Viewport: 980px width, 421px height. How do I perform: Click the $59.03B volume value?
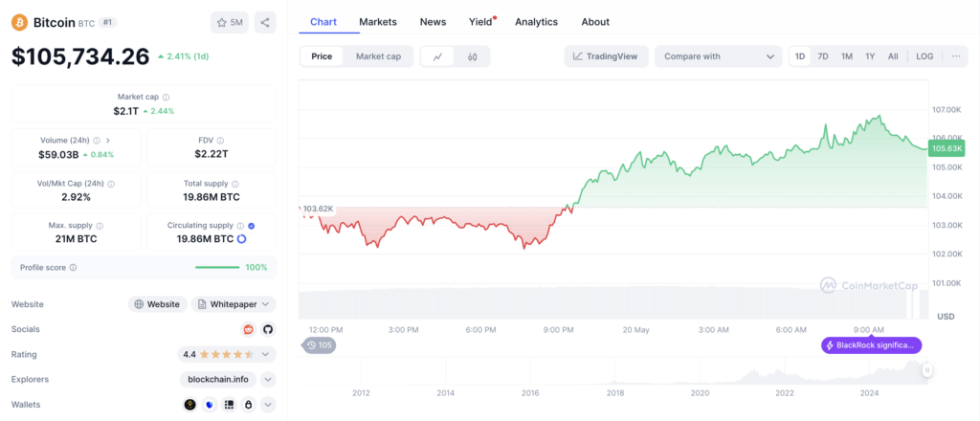coord(60,154)
